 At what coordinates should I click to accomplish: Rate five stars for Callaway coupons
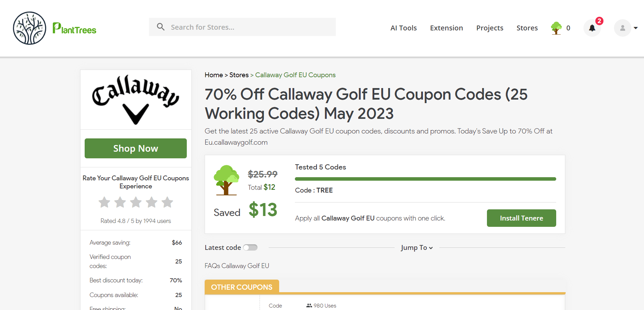click(167, 202)
